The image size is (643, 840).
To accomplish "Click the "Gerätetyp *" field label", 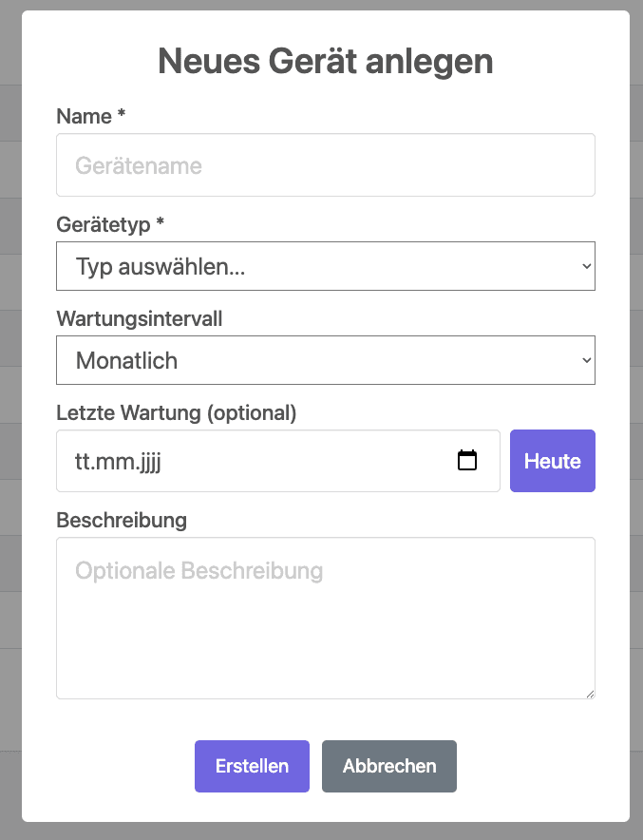I will pyautogui.click(x=110, y=224).
